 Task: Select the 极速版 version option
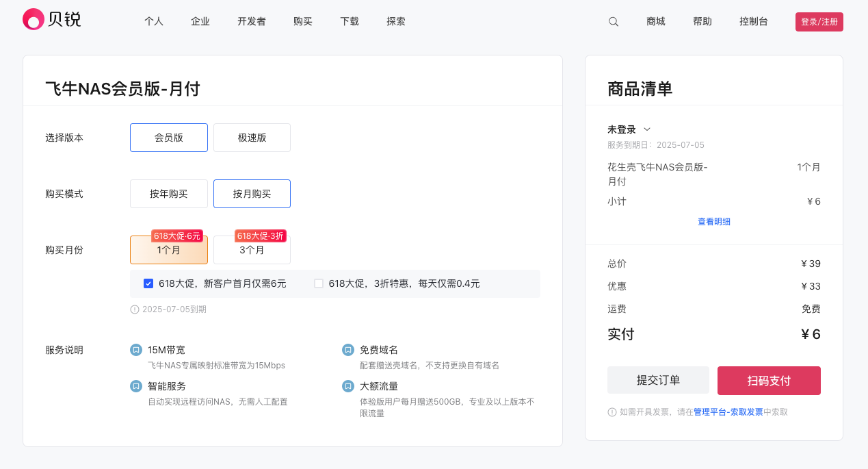point(252,138)
